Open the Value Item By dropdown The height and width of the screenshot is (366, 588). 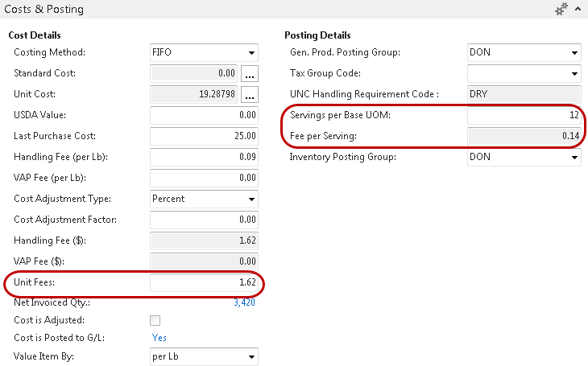click(251, 356)
